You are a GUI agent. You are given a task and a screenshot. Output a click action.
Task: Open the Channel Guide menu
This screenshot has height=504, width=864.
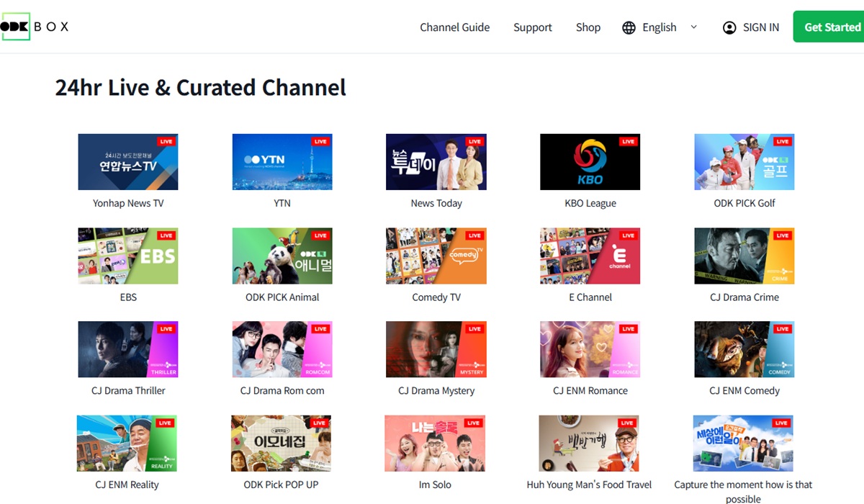[454, 27]
